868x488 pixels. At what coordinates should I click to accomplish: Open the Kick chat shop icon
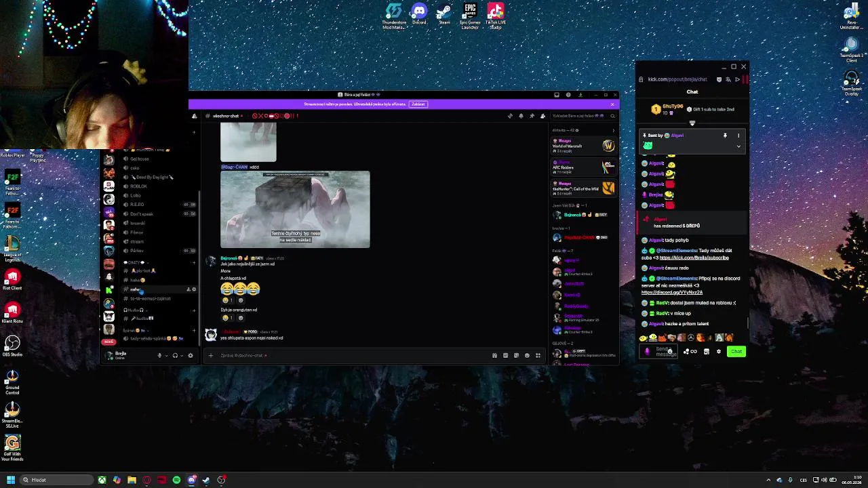pyautogui.click(x=706, y=351)
